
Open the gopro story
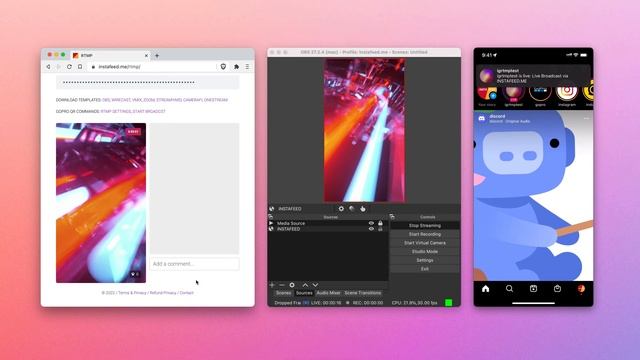[540, 95]
